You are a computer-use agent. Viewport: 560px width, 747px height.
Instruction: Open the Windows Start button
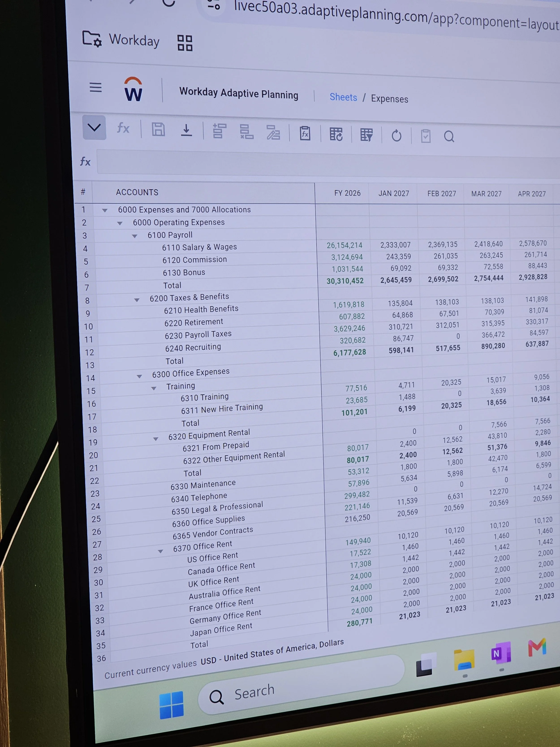click(172, 705)
